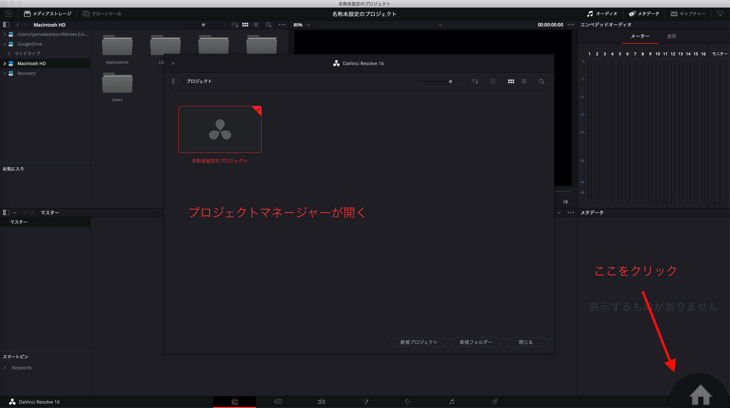The image size is (730, 408).
Task: Toggle the Media Storage panel button
Action: (x=47, y=14)
